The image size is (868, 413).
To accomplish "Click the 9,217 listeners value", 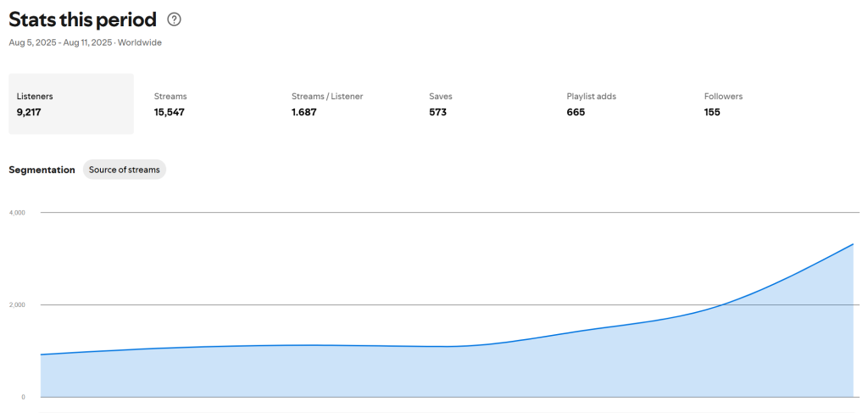I will point(35,112).
